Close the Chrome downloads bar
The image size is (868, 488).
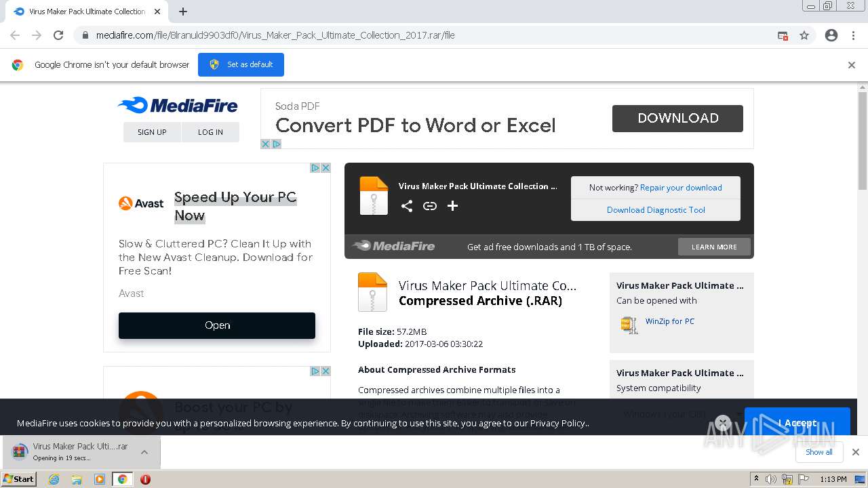tap(855, 452)
